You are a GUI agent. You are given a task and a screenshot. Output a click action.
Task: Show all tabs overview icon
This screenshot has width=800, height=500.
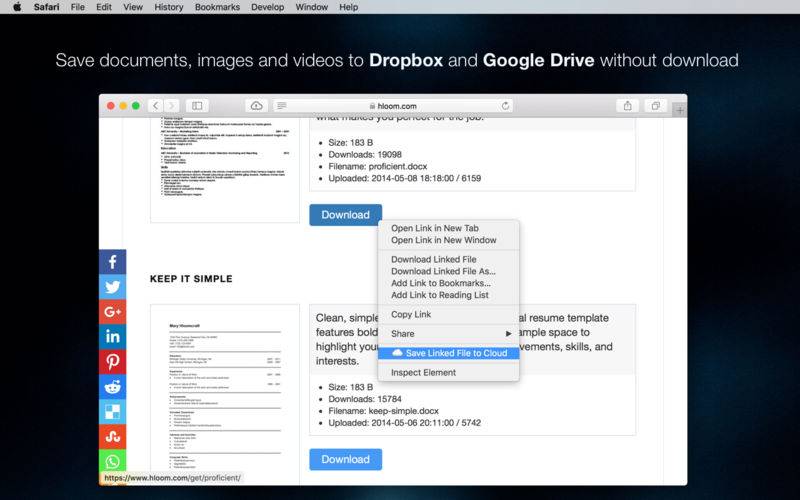coord(656,106)
